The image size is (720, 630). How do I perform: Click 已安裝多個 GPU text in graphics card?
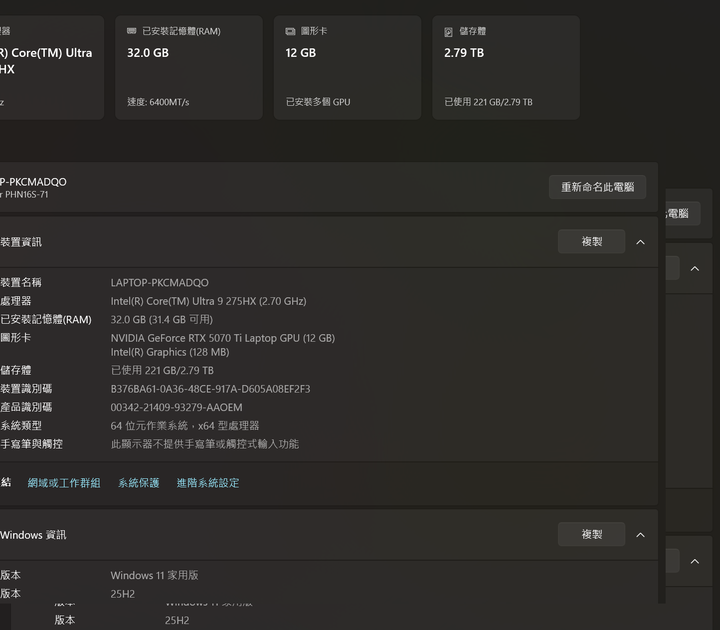(x=318, y=102)
